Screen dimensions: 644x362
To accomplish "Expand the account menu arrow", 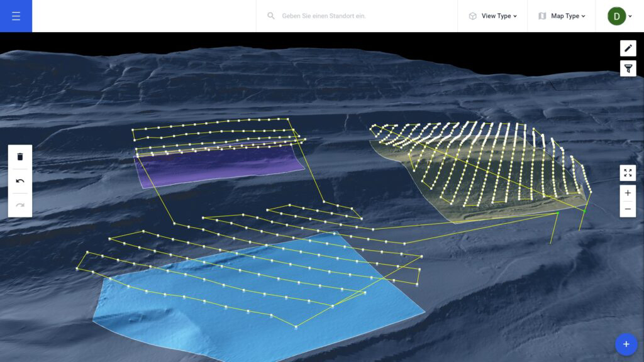I will pyautogui.click(x=630, y=16).
